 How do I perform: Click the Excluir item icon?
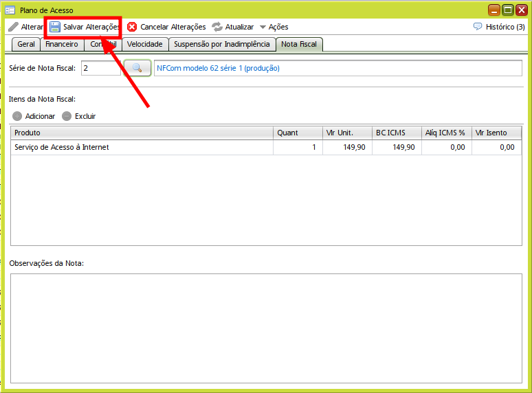(x=67, y=116)
